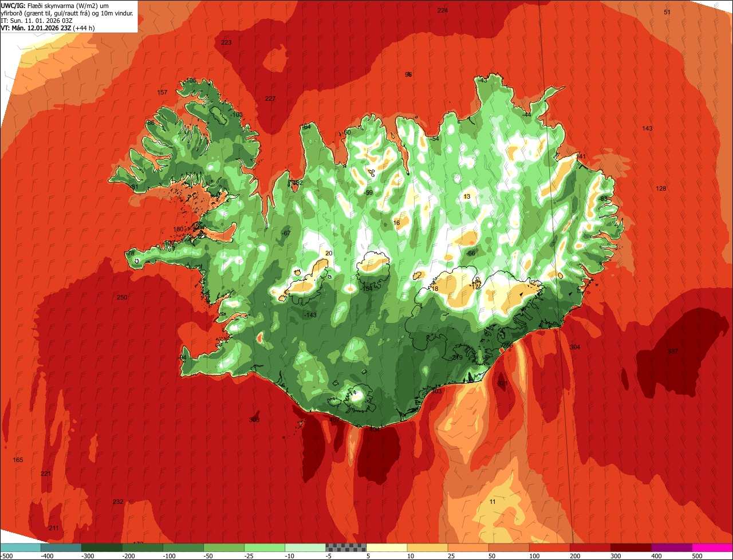
Task: Click the teal -500 to -400 legend swatch
Action: click(x=21, y=547)
